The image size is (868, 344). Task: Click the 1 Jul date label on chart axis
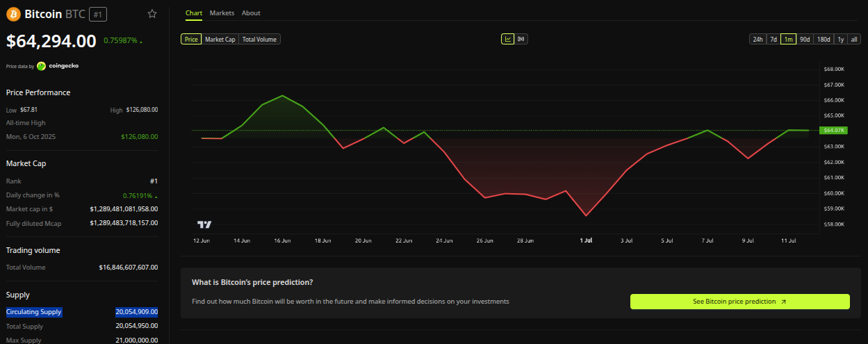tap(586, 240)
